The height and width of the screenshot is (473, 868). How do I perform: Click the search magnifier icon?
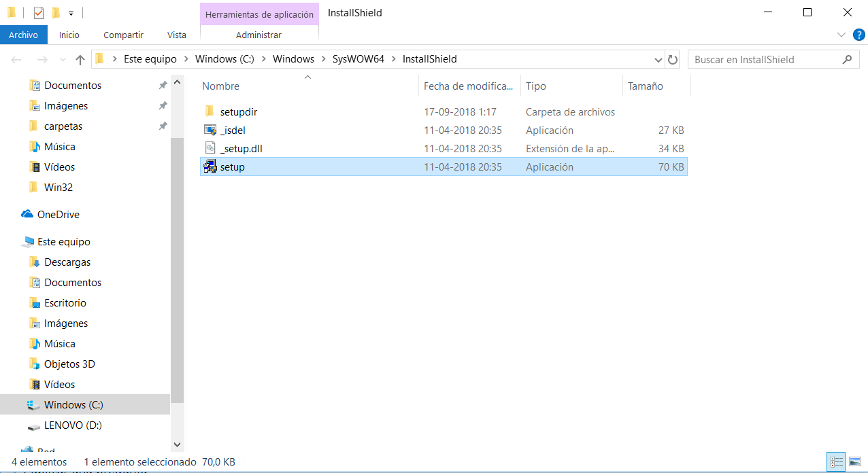click(847, 59)
